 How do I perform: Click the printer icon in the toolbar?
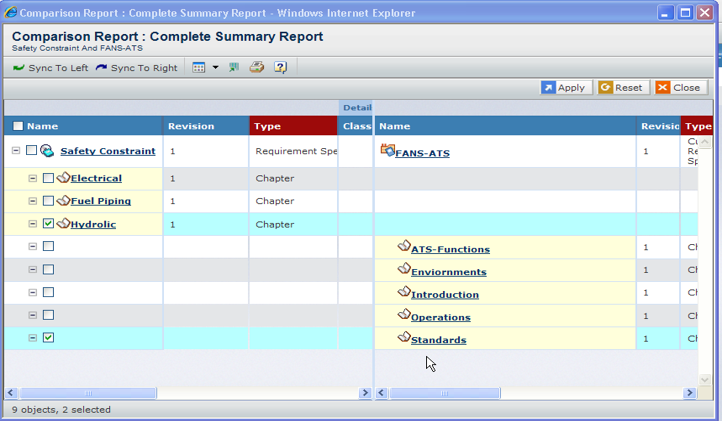(257, 68)
